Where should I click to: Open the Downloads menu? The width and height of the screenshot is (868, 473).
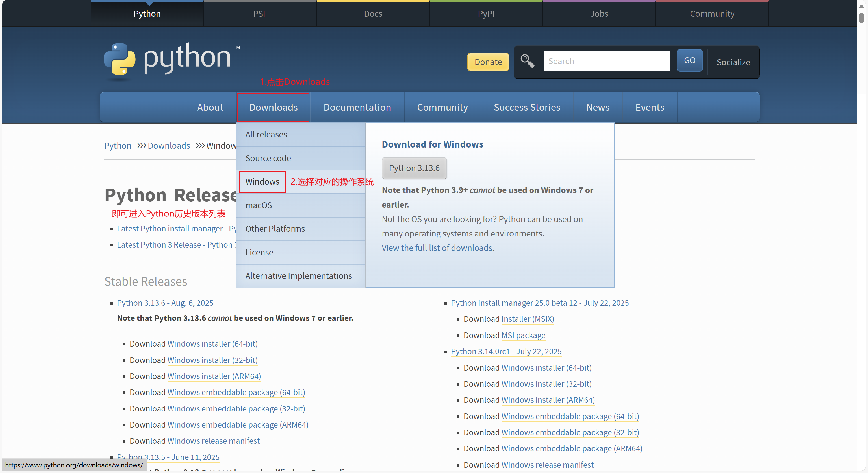[273, 107]
